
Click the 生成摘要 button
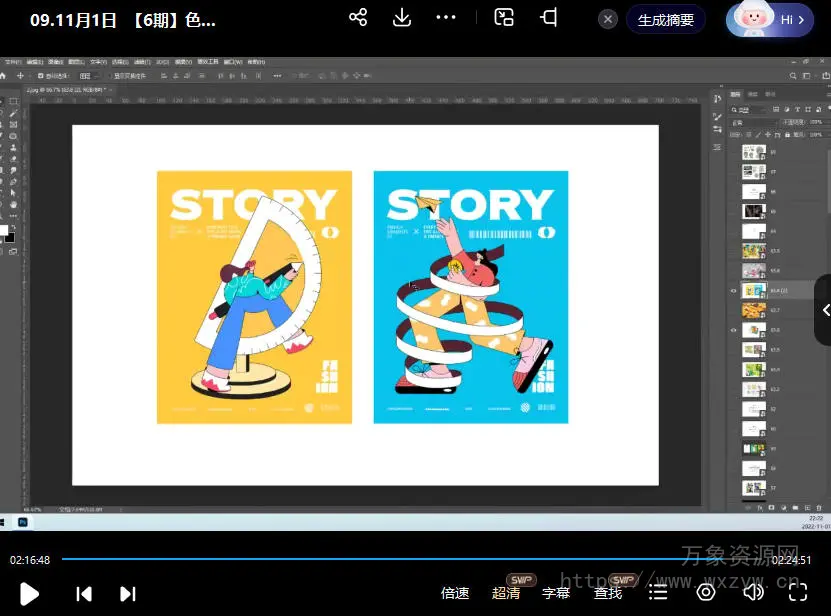(x=666, y=20)
